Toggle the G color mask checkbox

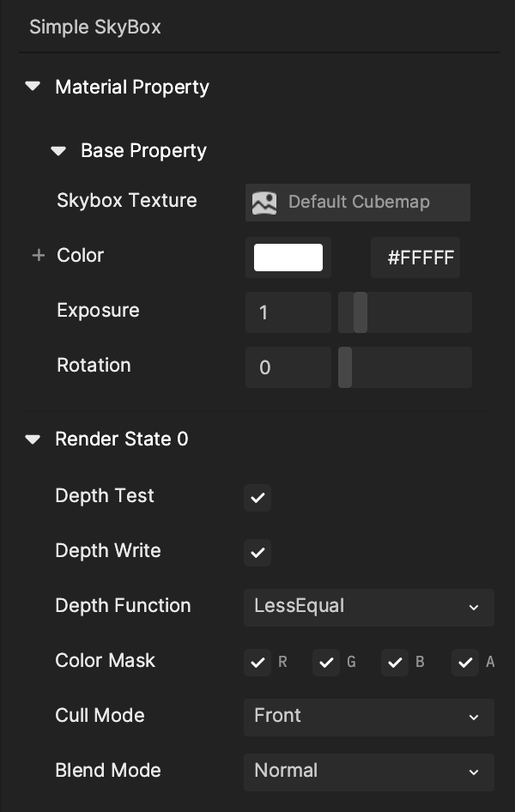click(x=326, y=663)
